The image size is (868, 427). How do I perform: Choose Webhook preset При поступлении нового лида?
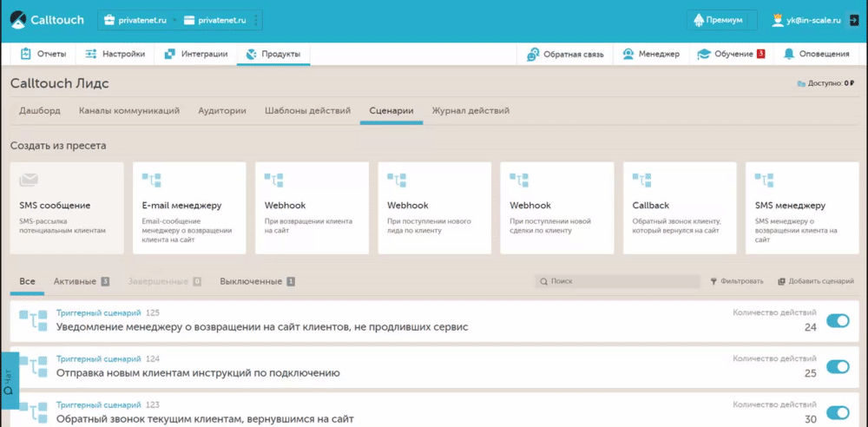435,207
